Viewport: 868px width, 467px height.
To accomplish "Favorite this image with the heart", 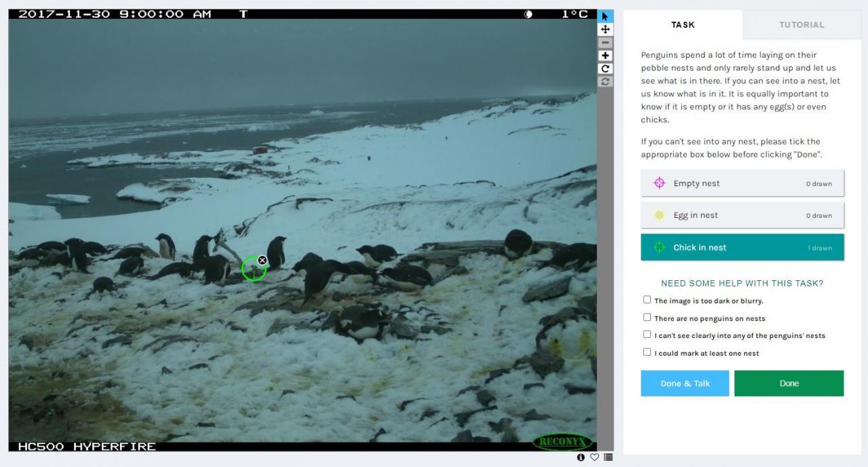I will (x=594, y=457).
